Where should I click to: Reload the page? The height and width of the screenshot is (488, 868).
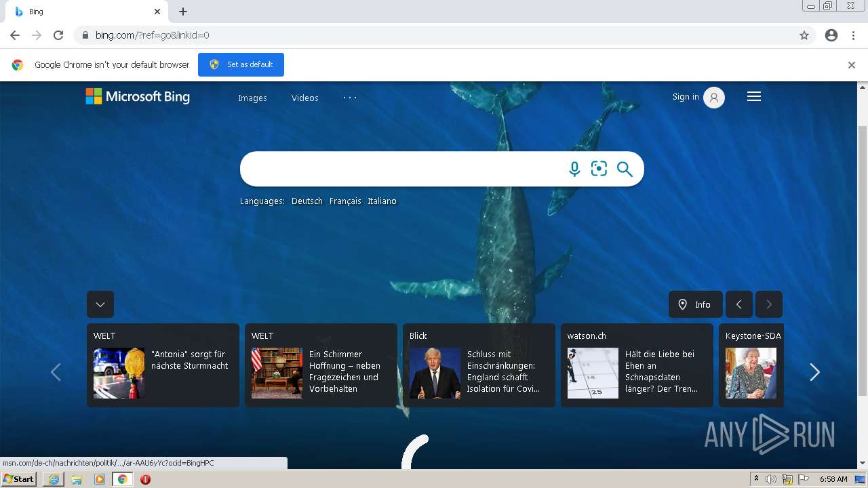58,35
